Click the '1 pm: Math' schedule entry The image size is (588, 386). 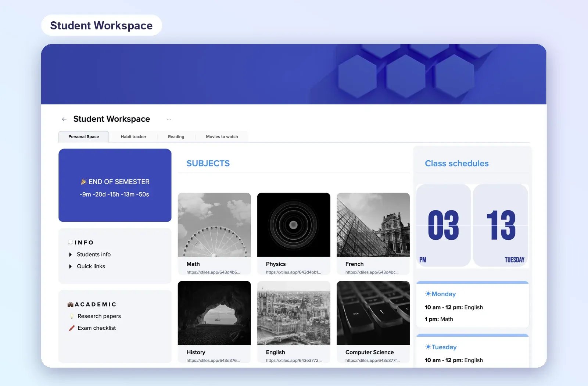coord(439,319)
